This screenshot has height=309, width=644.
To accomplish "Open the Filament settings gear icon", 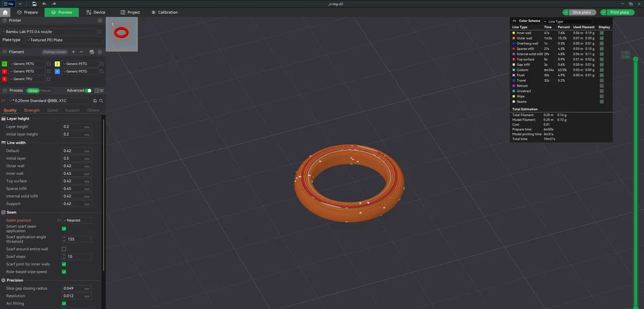I will pos(100,51).
